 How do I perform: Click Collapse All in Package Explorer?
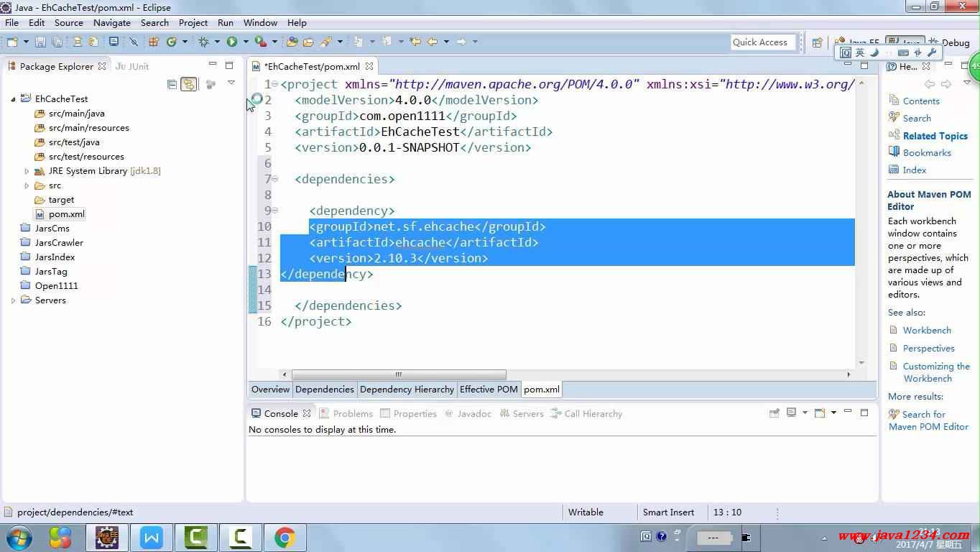pyautogui.click(x=172, y=84)
